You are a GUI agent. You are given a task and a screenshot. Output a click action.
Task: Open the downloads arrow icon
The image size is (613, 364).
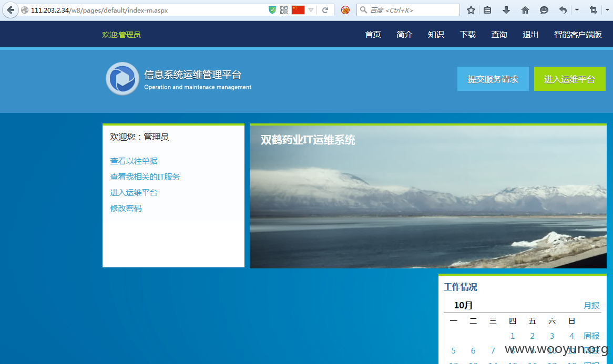pyautogui.click(x=506, y=10)
